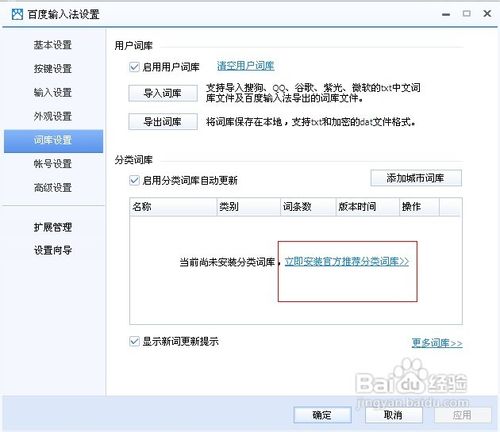Click the 应用 button
This screenshot has height=432, width=500.
463,415
